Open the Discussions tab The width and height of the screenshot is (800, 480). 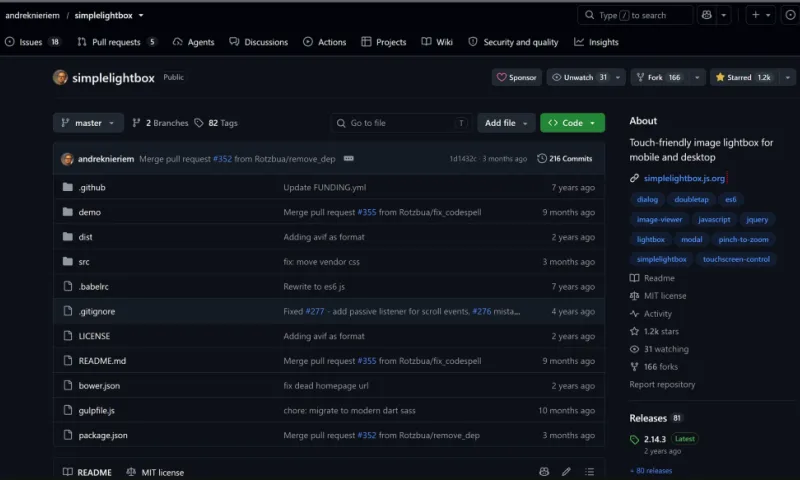(x=259, y=42)
